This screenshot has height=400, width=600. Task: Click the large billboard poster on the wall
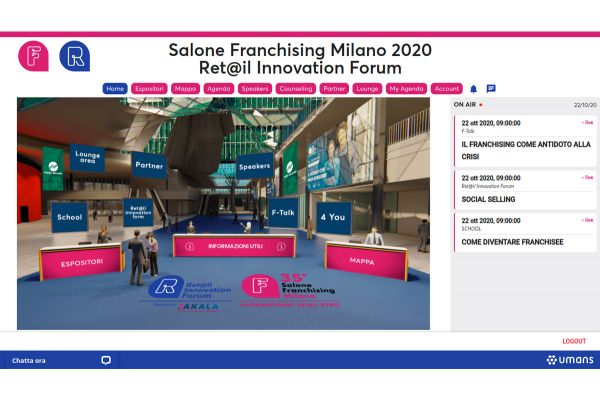[340, 147]
